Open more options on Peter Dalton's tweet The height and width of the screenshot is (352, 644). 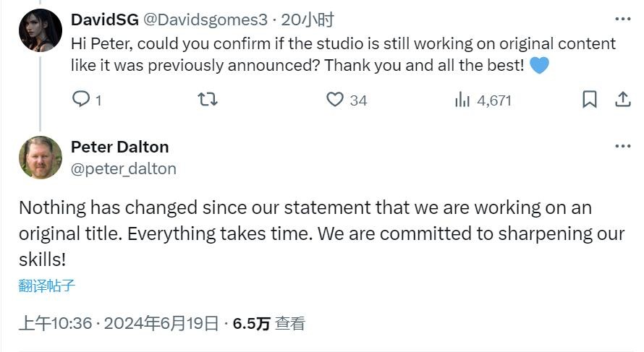622,146
